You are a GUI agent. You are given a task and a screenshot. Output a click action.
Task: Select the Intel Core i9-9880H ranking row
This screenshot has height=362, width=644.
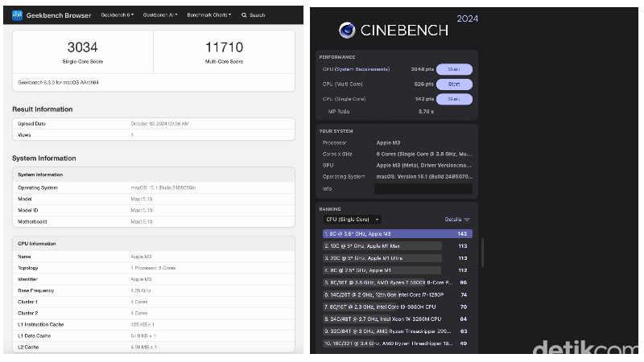(396, 307)
